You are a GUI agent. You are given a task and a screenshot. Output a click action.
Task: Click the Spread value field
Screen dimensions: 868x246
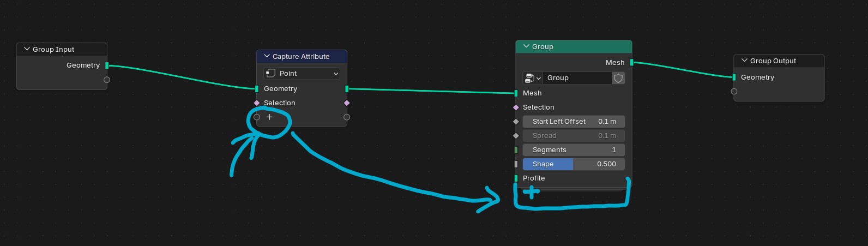574,136
